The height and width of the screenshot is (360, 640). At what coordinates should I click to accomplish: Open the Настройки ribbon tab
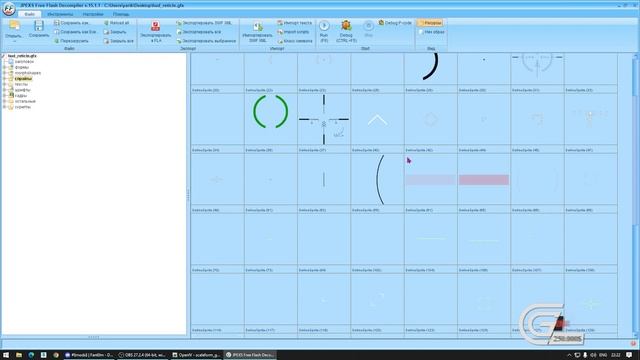pyautogui.click(x=93, y=14)
